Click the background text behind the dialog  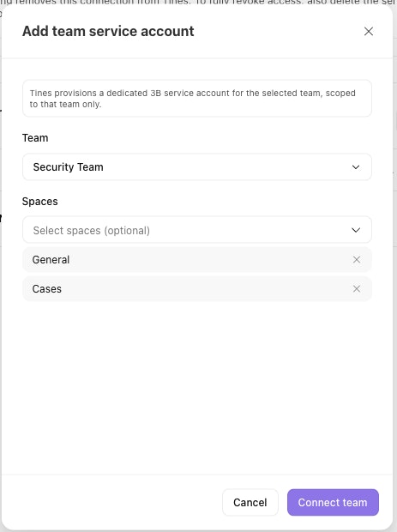coord(198,2)
